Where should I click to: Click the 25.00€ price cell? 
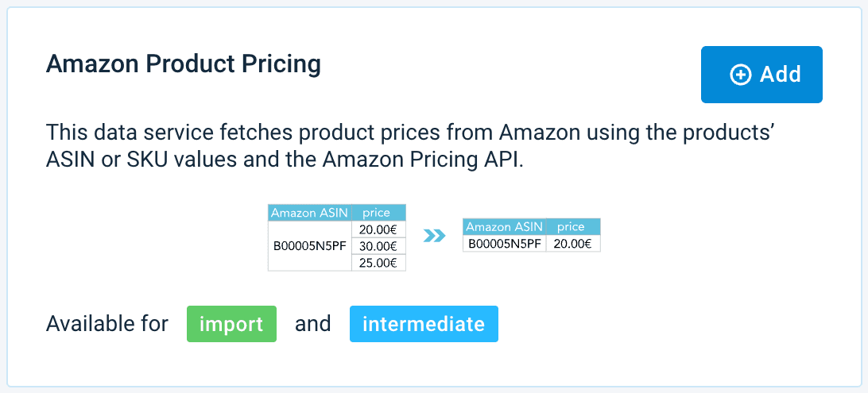(378, 263)
